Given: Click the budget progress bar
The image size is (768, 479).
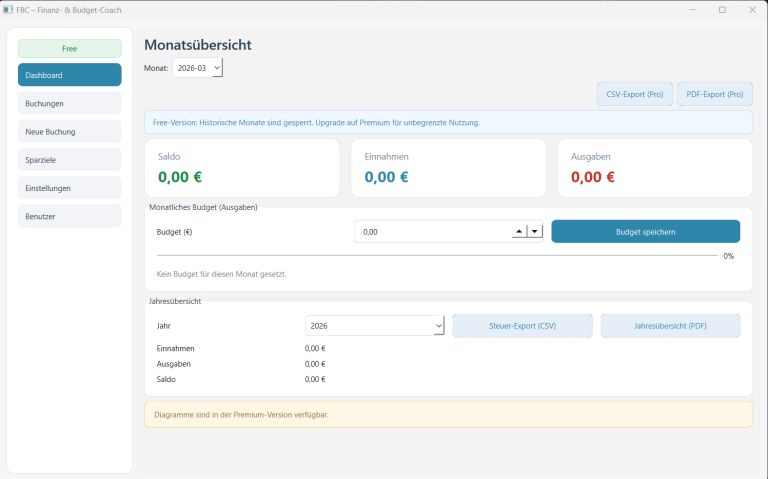Looking at the screenshot, I should coord(430,256).
